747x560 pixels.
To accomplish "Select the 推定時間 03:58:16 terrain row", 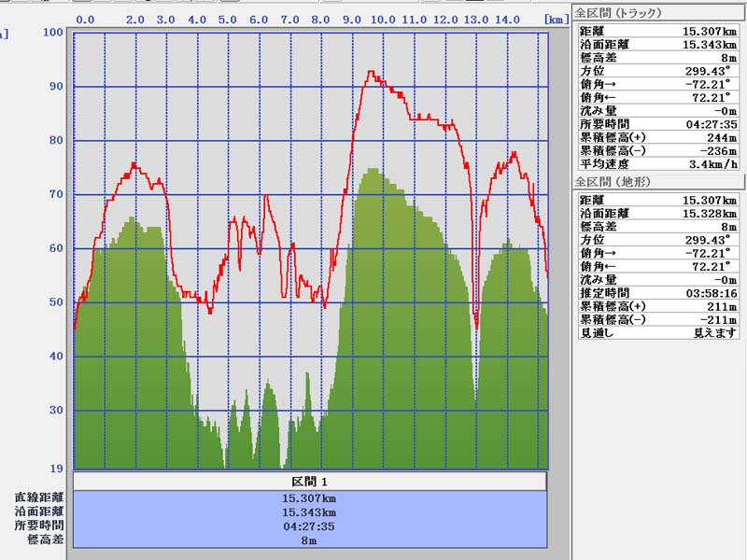I will 657,292.
